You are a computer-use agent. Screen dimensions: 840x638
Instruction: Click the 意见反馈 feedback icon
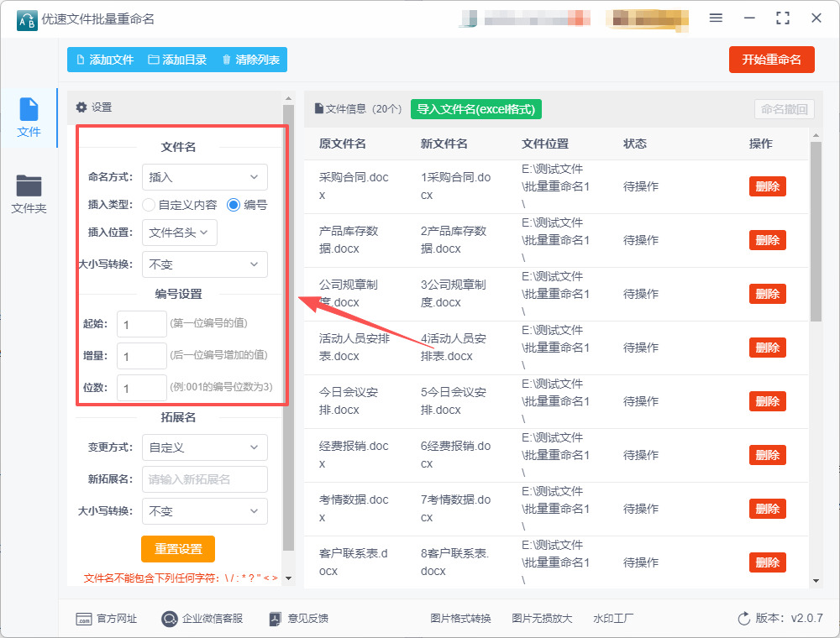click(275, 619)
